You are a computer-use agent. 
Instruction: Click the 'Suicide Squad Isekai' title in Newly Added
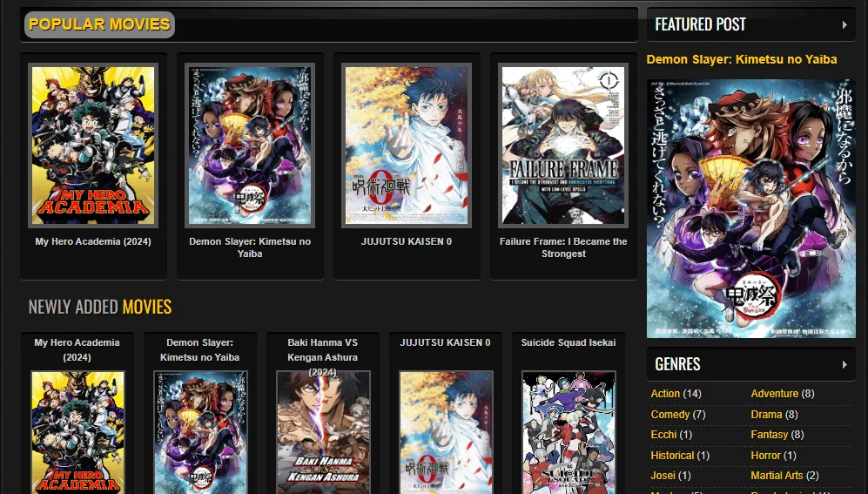[x=568, y=342]
